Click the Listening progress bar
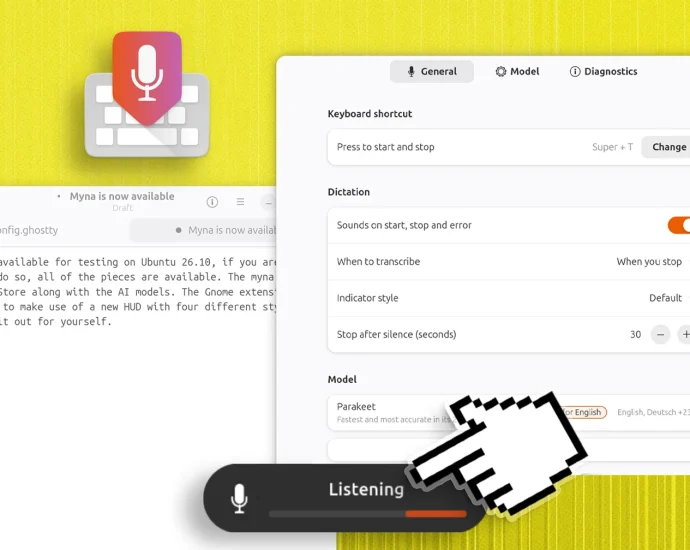Viewport: 690px width, 550px height. [367, 513]
